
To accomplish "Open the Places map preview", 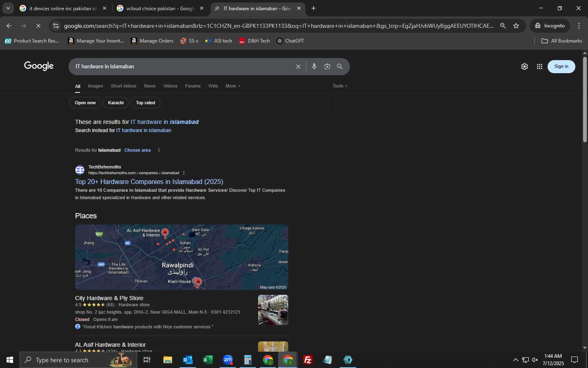I will (x=182, y=257).
